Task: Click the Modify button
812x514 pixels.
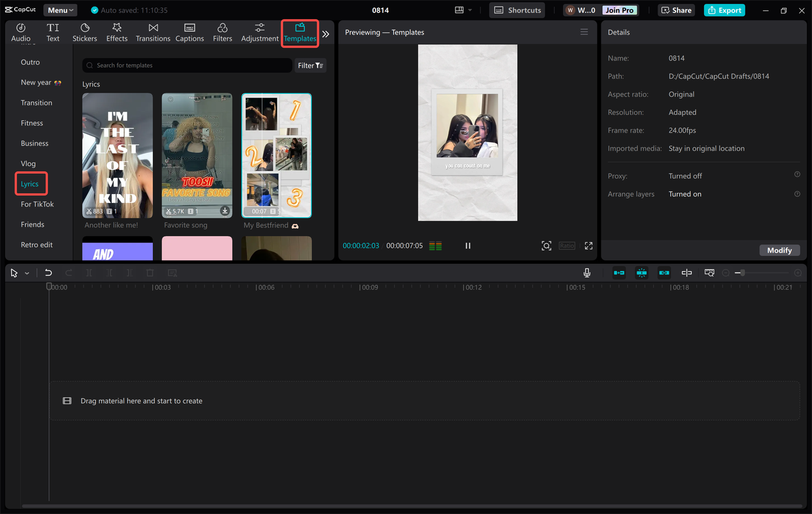Action: 780,250
